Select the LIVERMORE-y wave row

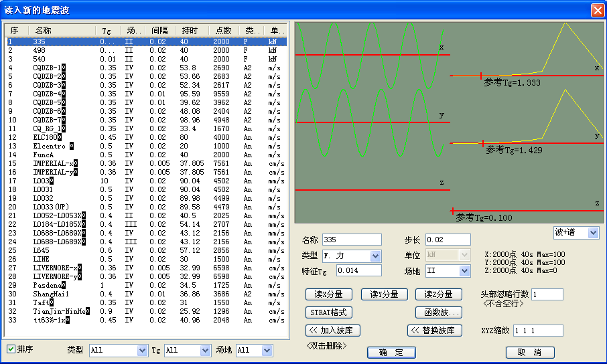coord(147,276)
